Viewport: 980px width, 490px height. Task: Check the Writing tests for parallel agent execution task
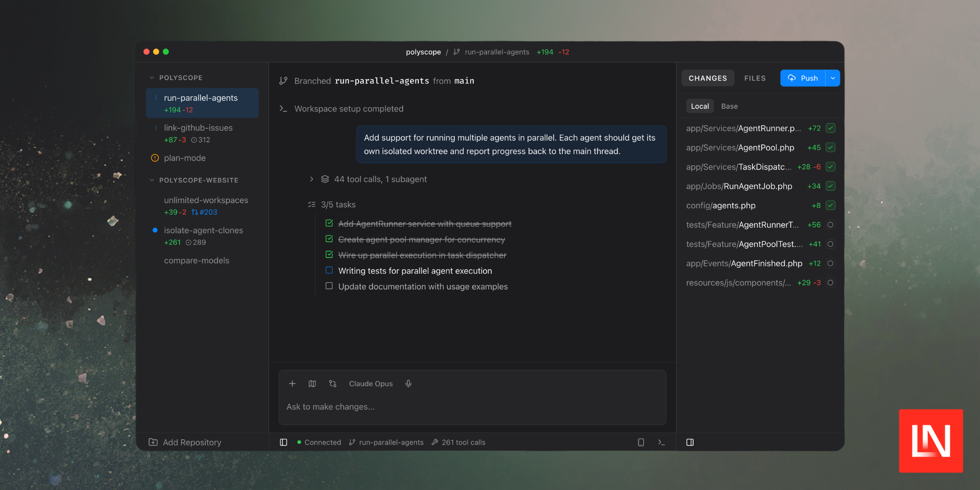[329, 270]
